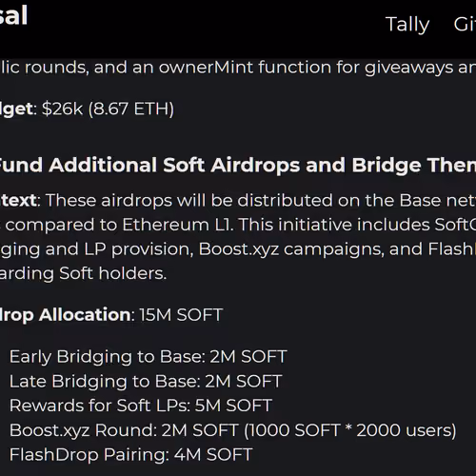Select the $26k (8.67 ETH) budget text
The height and width of the screenshot is (476, 476).
point(108,109)
